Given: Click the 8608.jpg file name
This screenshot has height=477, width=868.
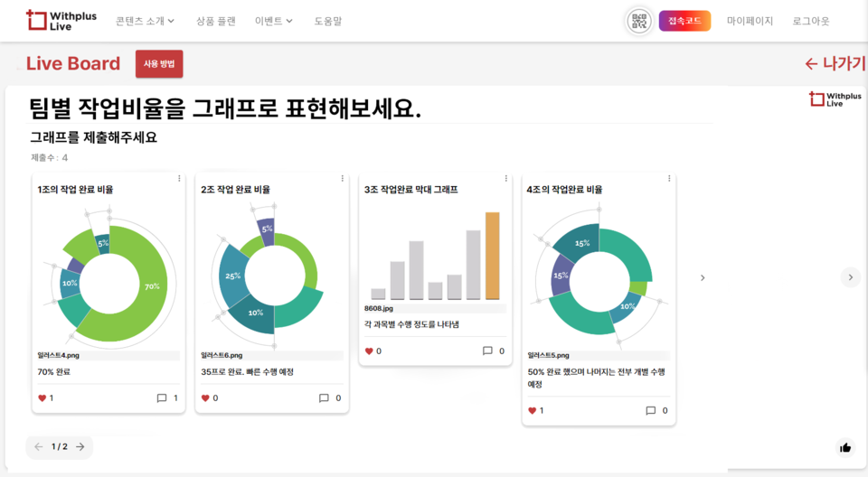Looking at the screenshot, I should click(379, 308).
